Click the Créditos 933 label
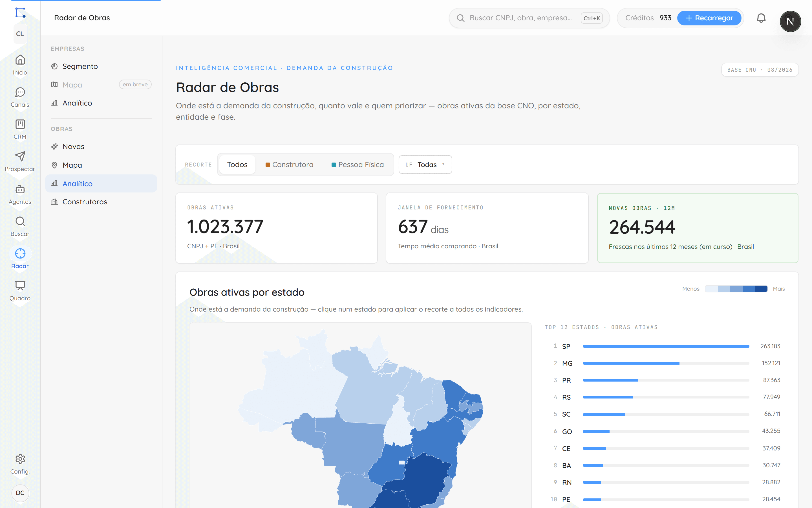The height and width of the screenshot is (508, 812). click(648, 18)
